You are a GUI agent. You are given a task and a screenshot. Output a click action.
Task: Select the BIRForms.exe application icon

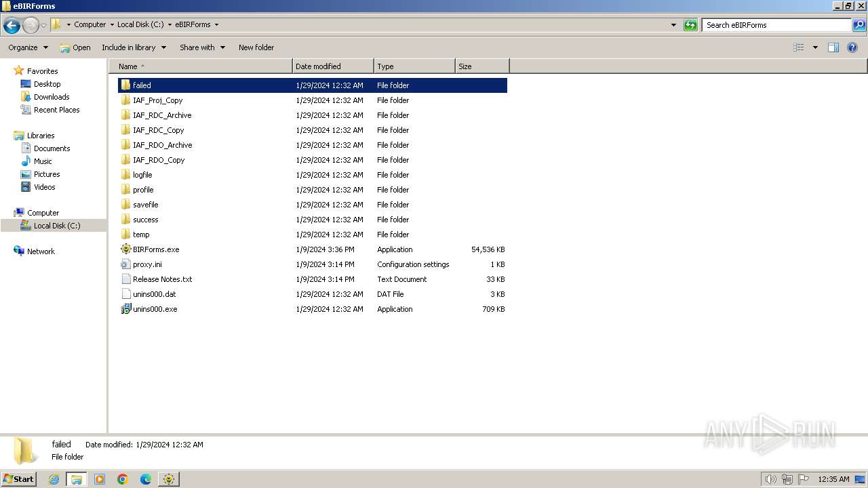click(x=125, y=249)
